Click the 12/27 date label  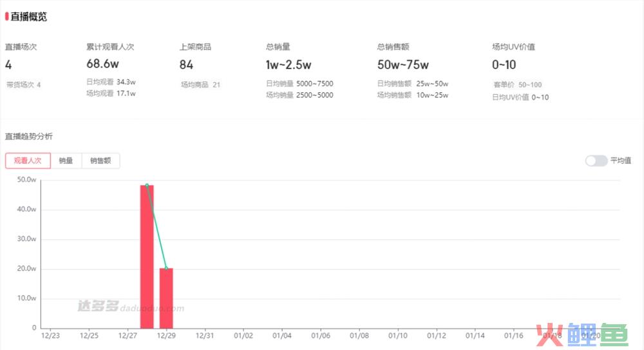[x=128, y=336]
